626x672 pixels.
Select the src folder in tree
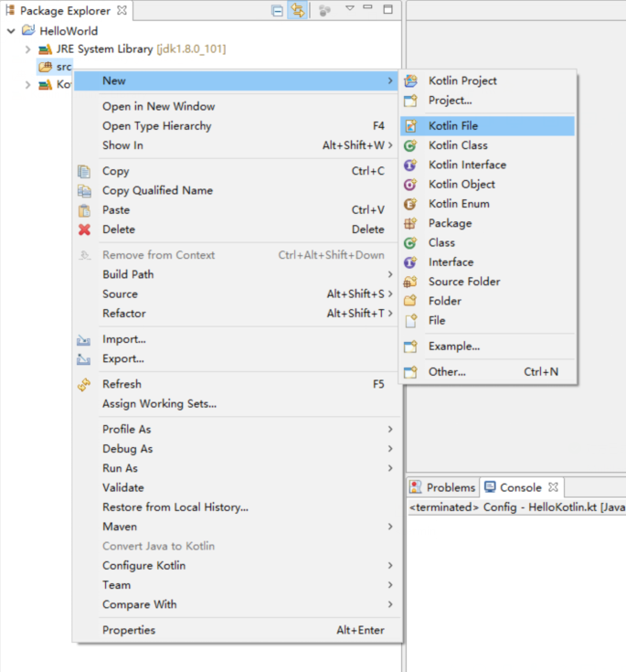pos(55,67)
